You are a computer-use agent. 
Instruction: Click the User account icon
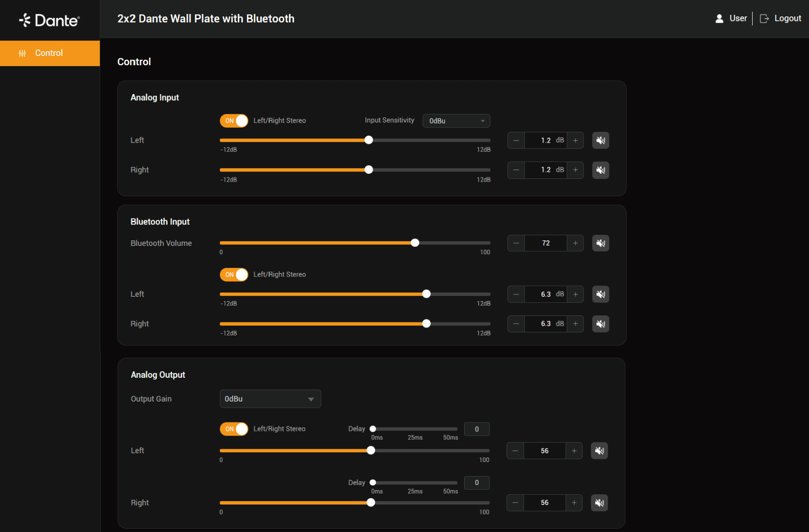pos(720,18)
